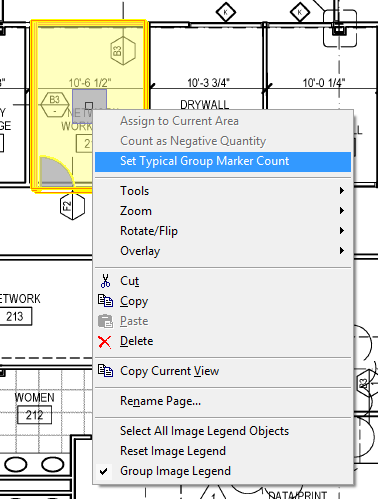Toggle Group Image Legend option

click(223, 471)
